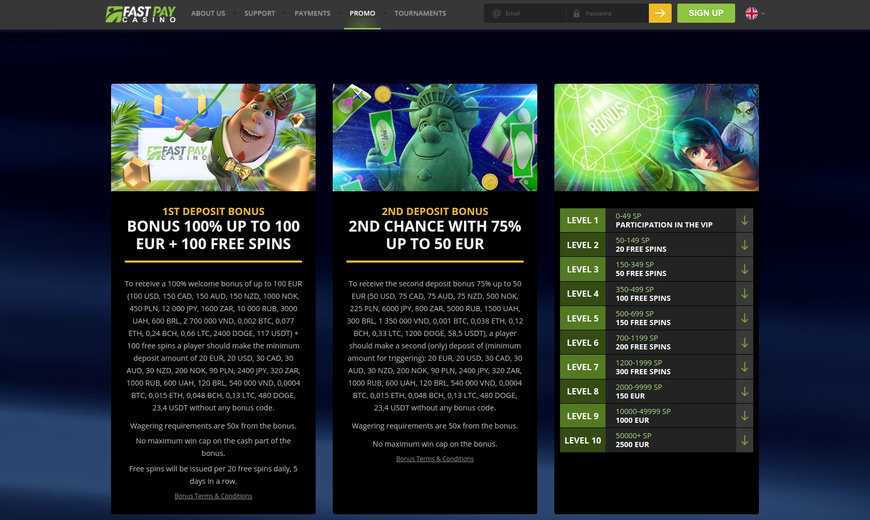
Task: Open Bonus Terms & Conditions under 1st deposit
Action: click(213, 496)
